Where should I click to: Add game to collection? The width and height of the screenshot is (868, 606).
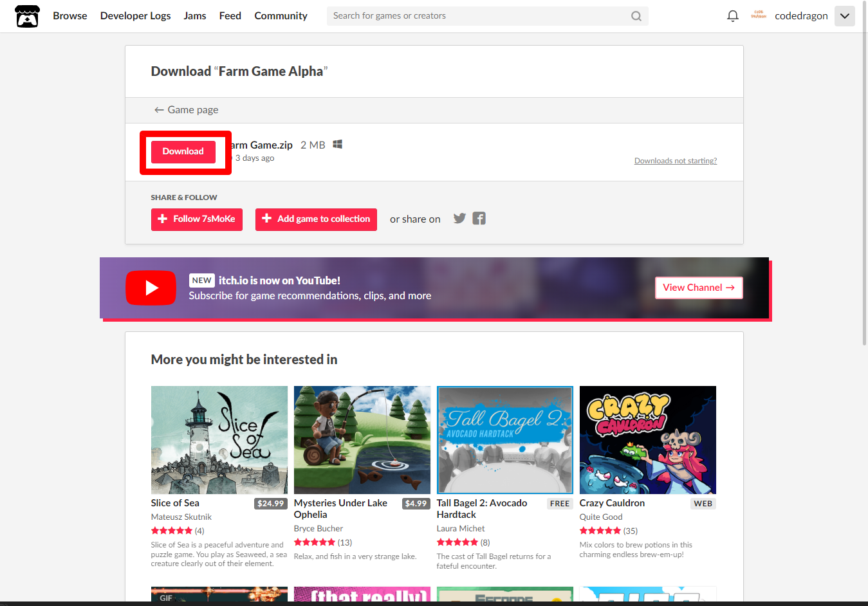(316, 219)
